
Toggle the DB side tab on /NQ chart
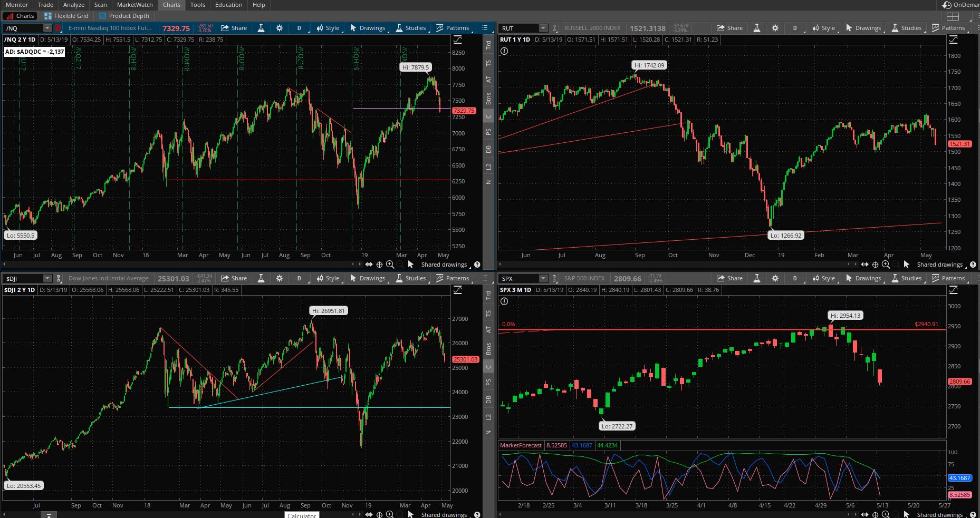point(488,149)
